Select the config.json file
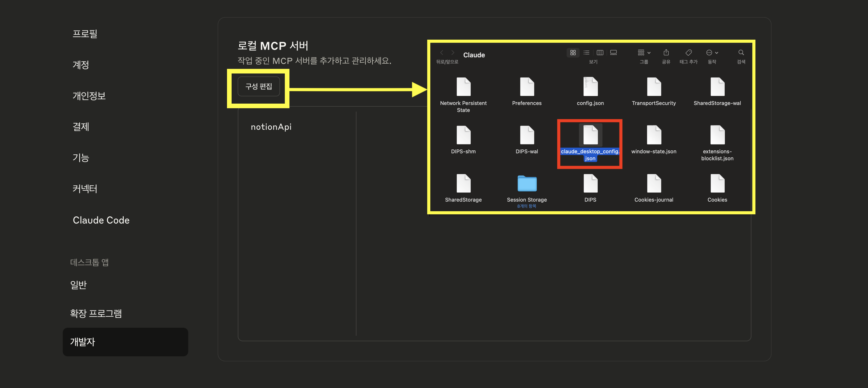 pyautogui.click(x=590, y=87)
